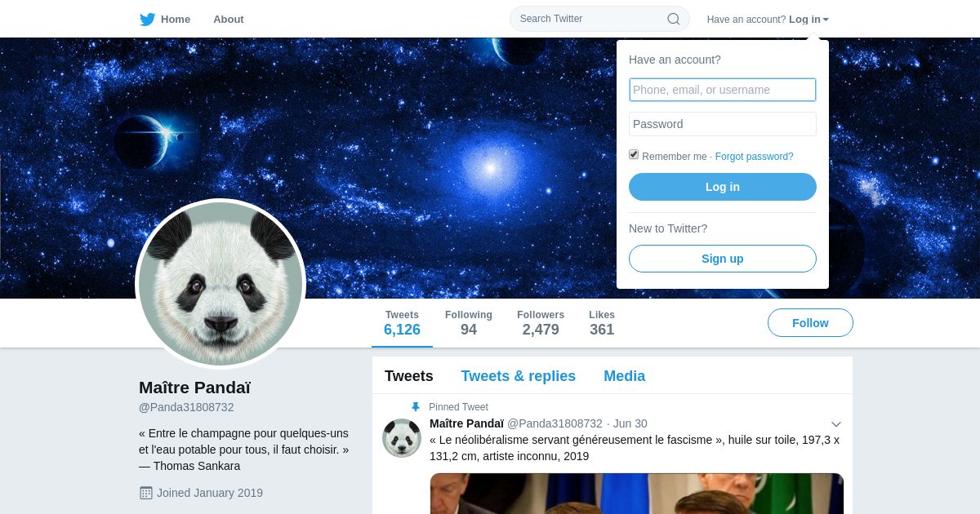Viewport: 980px width, 514px height.
Task: Expand the Log in dropdown caret
Action: (826, 20)
